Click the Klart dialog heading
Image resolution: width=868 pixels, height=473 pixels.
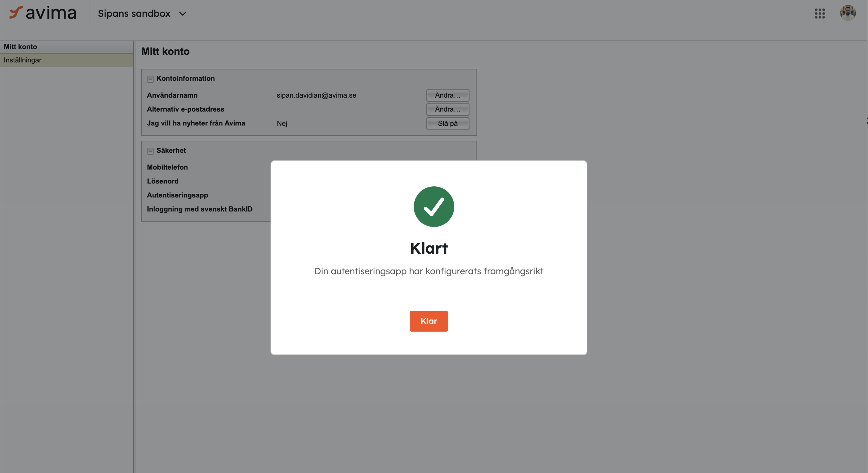point(429,248)
